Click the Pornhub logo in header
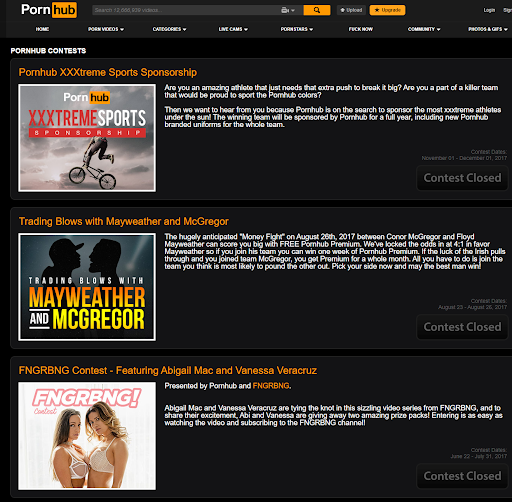The width and height of the screenshot is (512, 502). pos(49,10)
